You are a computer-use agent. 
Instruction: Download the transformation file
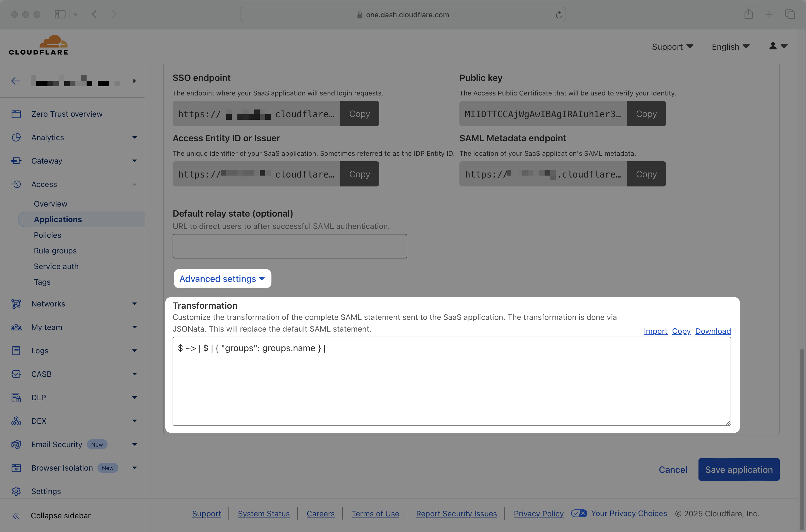(713, 331)
